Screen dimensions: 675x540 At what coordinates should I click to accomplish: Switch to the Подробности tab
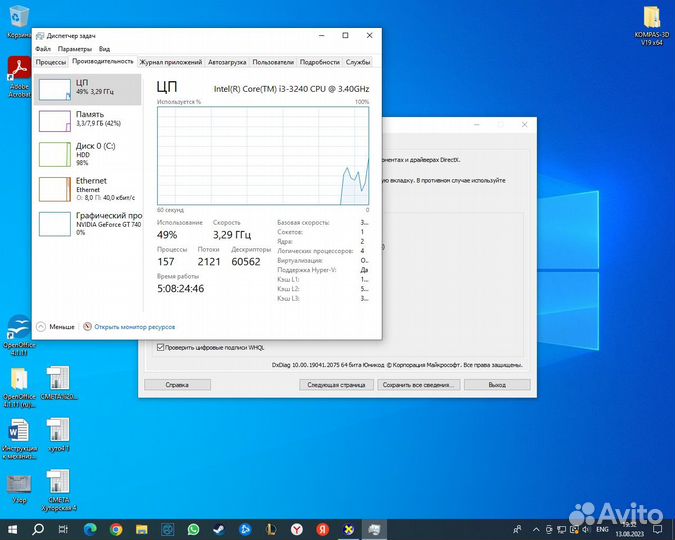[319, 62]
